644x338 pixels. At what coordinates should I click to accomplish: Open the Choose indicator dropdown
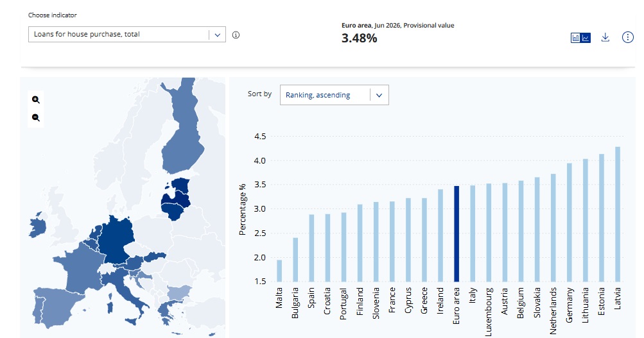pyautogui.click(x=127, y=35)
